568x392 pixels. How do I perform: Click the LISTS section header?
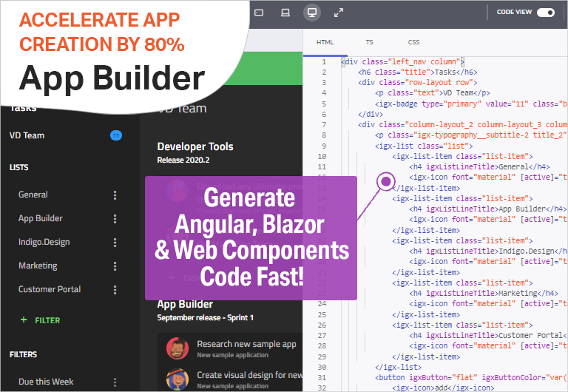coord(18,167)
